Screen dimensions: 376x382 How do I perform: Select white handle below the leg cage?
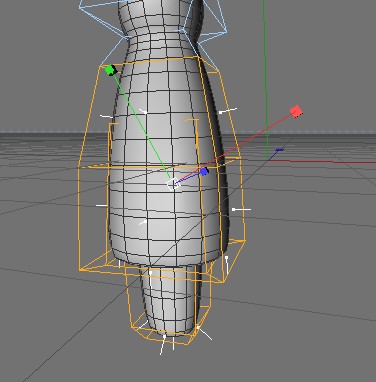tap(163, 345)
